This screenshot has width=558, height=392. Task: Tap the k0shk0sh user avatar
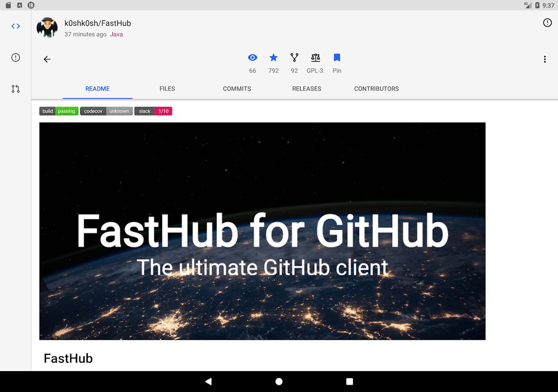(x=47, y=28)
